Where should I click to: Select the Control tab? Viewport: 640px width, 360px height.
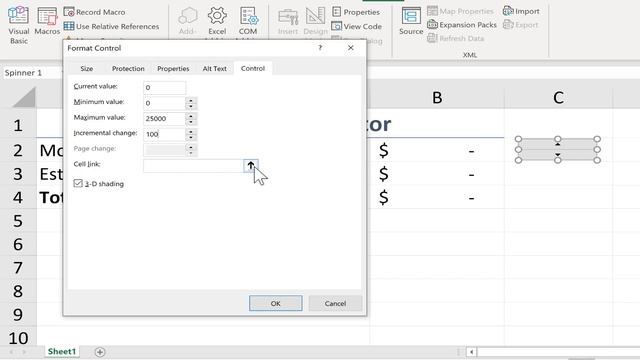click(x=253, y=68)
